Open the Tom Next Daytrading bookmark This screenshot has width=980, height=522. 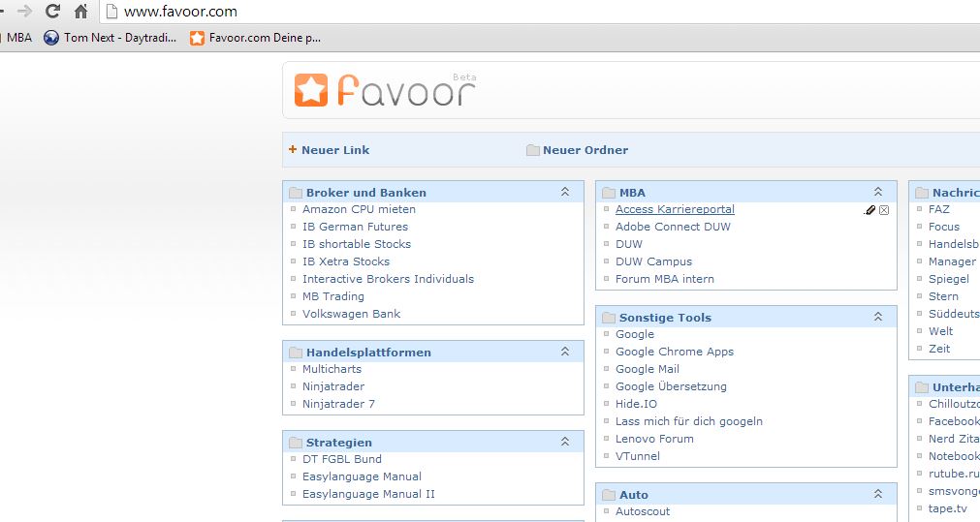(110, 38)
